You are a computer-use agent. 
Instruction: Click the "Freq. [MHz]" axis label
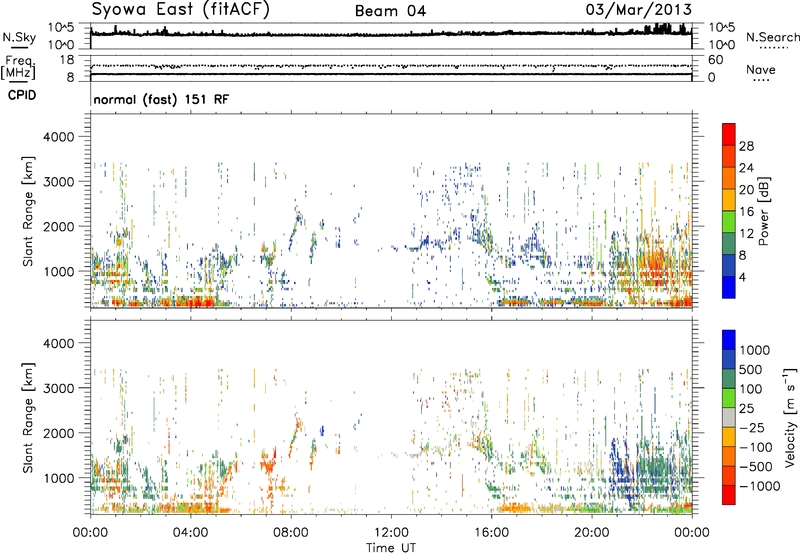(19, 67)
